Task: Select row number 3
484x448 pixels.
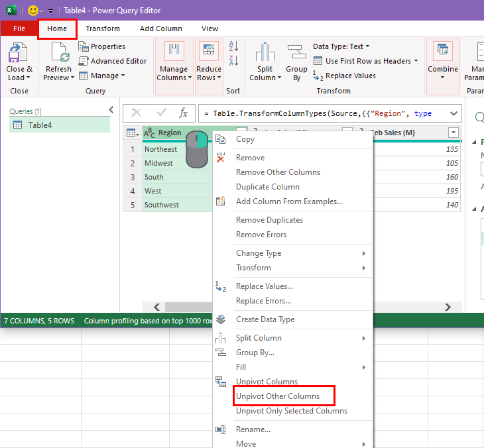Action: coord(133,177)
